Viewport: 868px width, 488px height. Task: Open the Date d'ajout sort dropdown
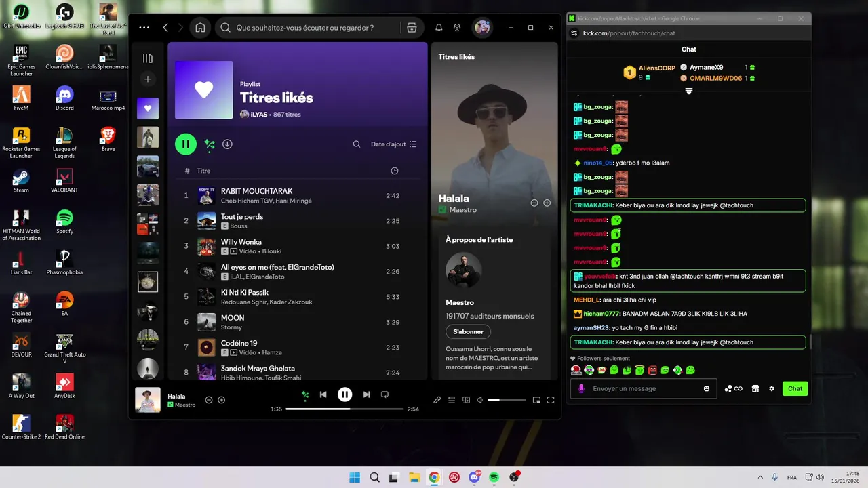394,144
